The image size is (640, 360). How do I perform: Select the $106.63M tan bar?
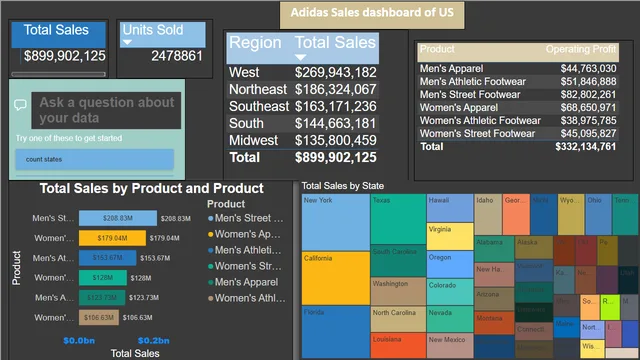pos(99,317)
